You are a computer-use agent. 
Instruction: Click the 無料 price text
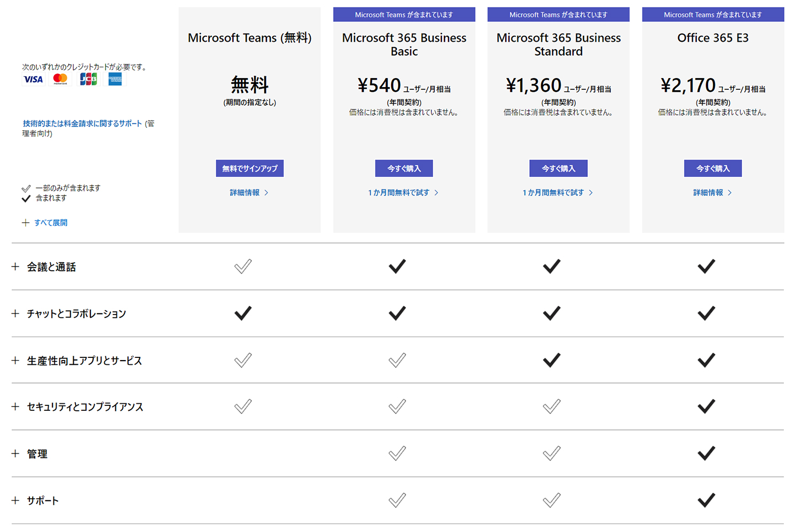250,85
